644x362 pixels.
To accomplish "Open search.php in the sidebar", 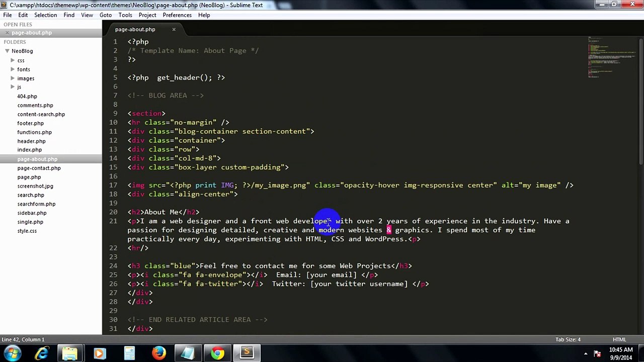I will [x=31, y=195].
